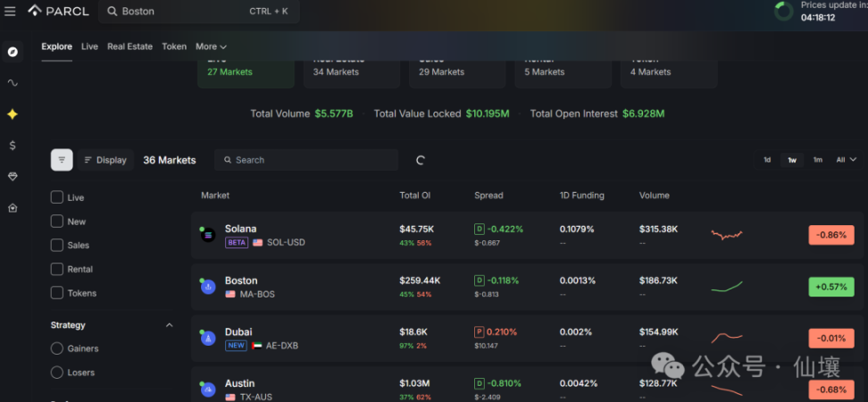This screenshot has height=402, width=868.
Task: Open the hamburger menu icon
Action: [x=10, y=11]
